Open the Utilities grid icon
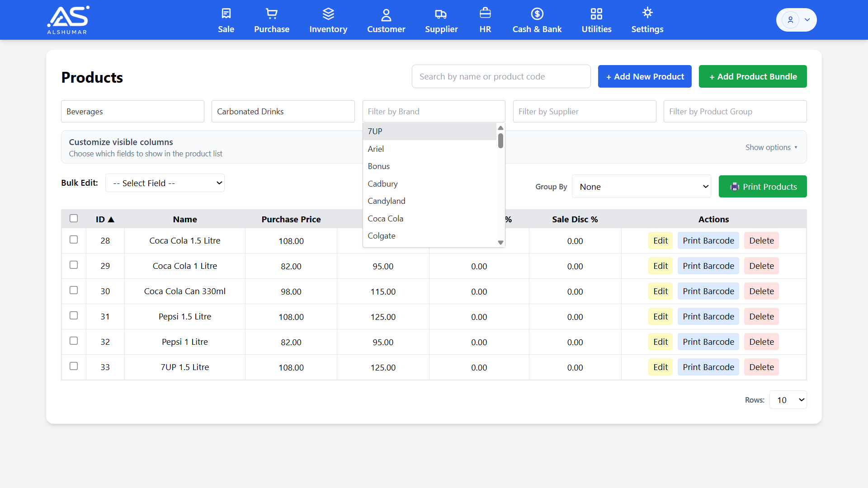 pyautogui.click(x=596, y=14)
